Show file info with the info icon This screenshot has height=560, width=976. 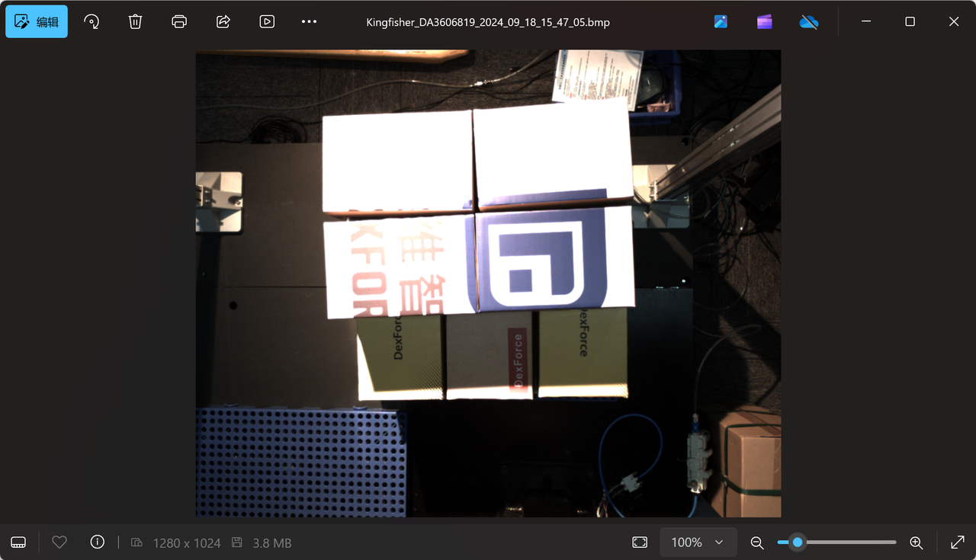[97, 542]
